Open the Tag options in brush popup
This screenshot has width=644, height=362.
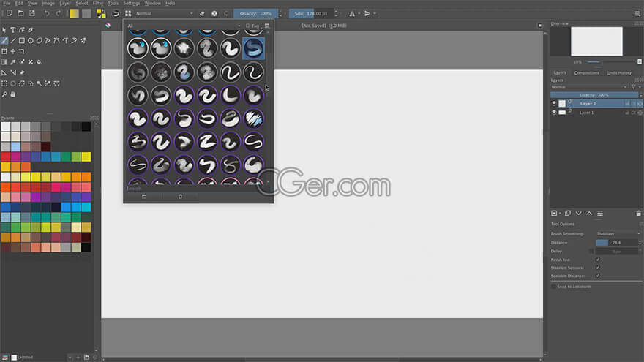252,26
